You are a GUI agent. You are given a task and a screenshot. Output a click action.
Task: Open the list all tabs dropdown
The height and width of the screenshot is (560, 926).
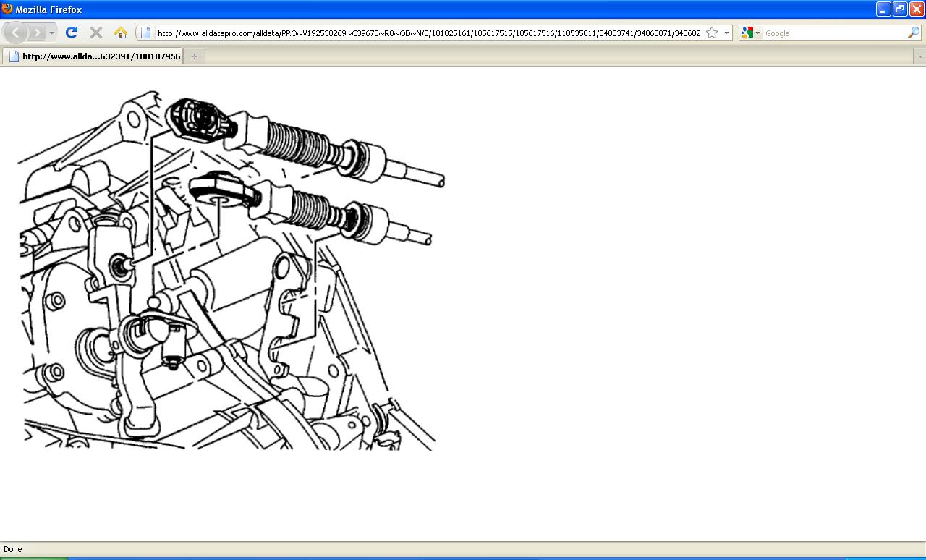(x=920, y=56)
